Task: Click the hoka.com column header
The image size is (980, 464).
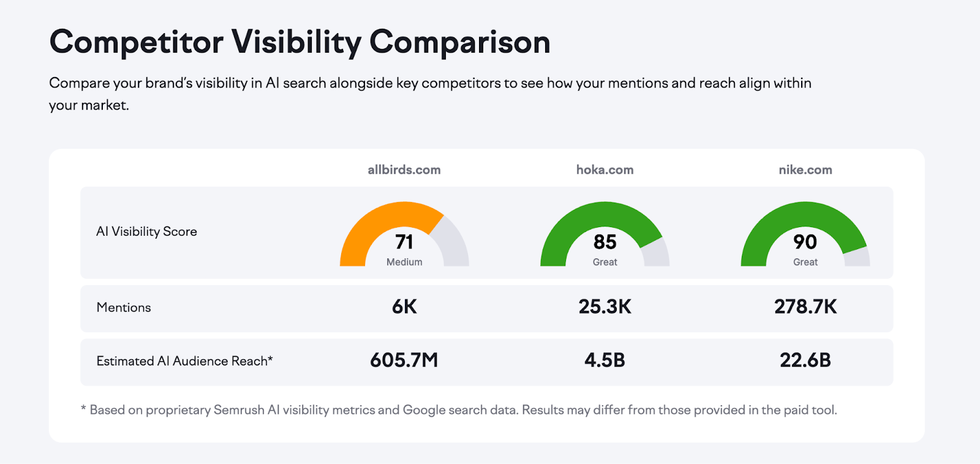Action: tap(605, 170)
